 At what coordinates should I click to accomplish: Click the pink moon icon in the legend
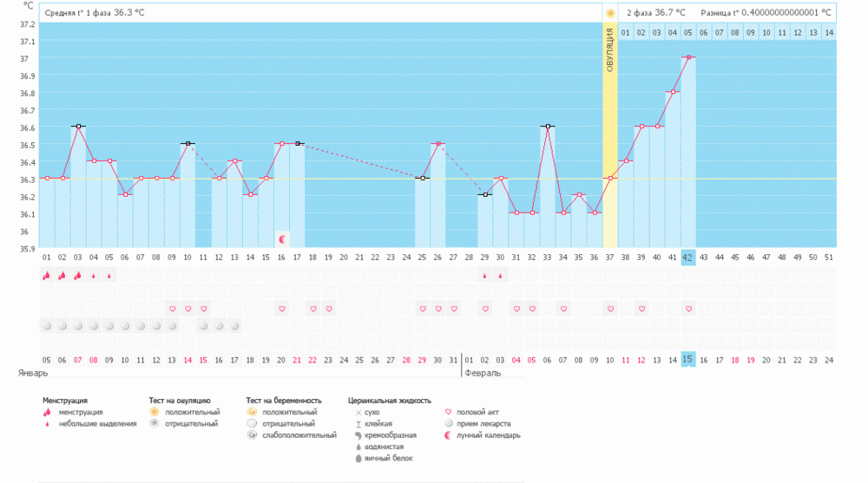coord(449,435)
